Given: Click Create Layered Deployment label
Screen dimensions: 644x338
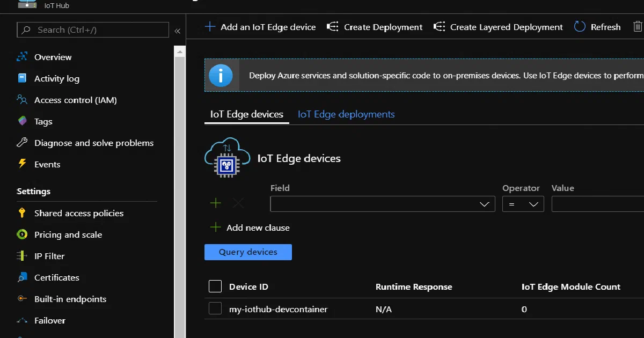Looking at the screenshot, I should pos(507,27).
